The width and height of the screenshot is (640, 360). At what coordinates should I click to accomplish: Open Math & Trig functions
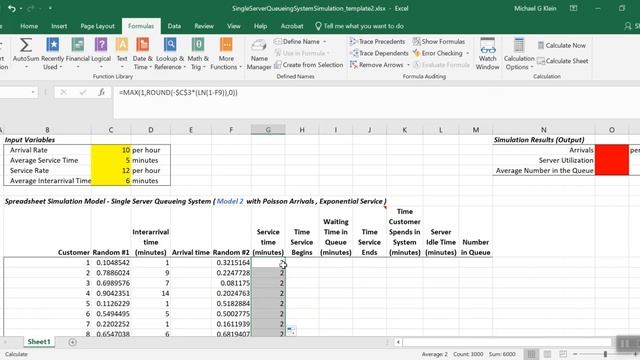pyautogui.click(x=198, y=53)
